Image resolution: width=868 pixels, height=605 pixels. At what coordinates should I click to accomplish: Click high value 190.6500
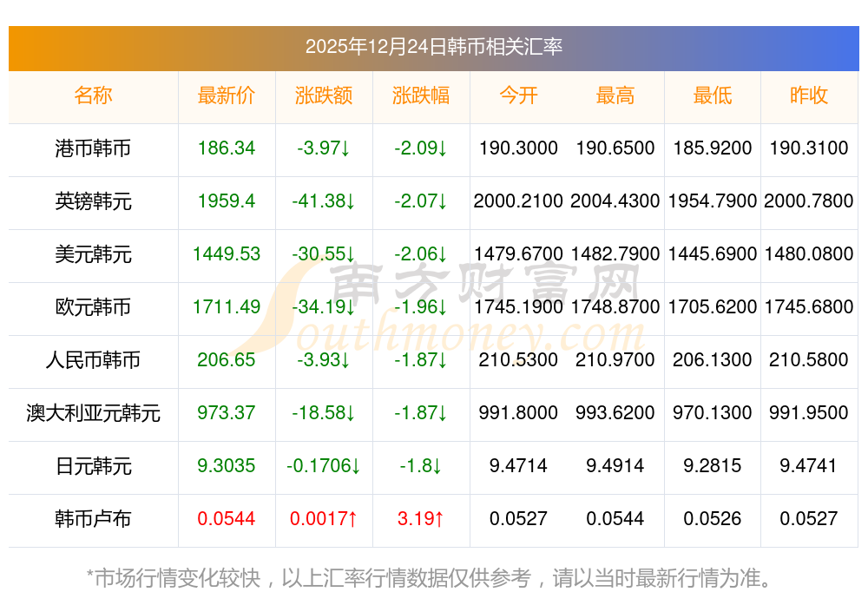615,148
